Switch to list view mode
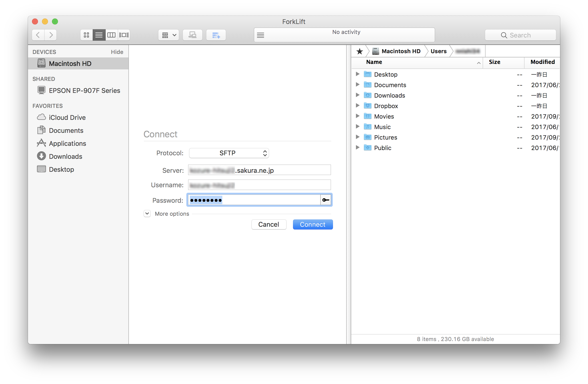 99,35
